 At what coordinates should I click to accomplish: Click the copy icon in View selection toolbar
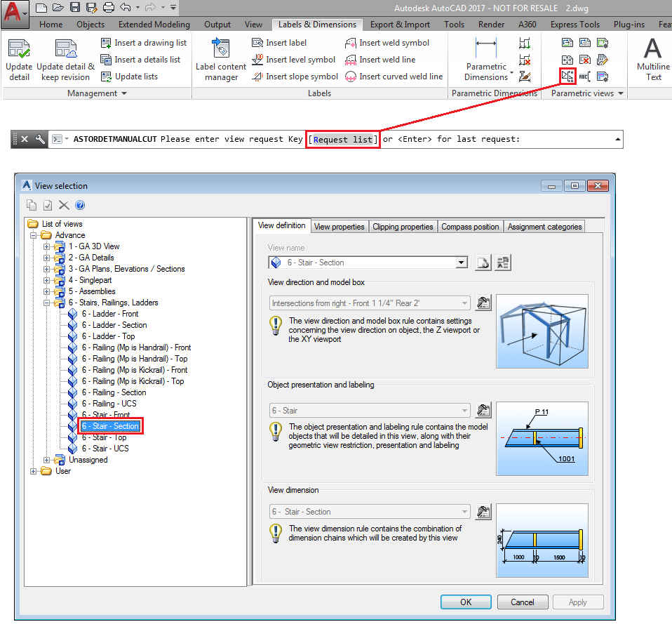[x=32, y=205]
